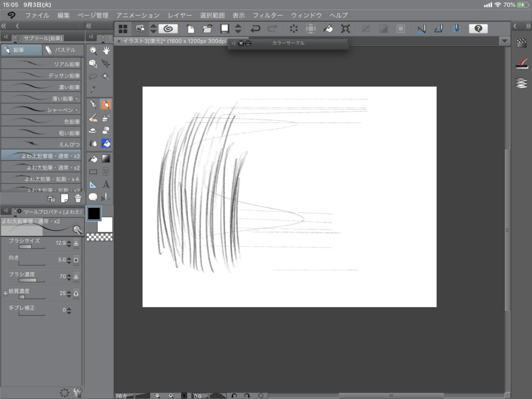
Task: Select the Balloon tool
Action: [93, 197]
